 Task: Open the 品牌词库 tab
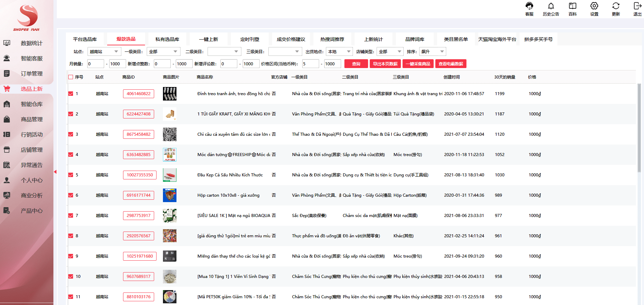coord(415,39)
